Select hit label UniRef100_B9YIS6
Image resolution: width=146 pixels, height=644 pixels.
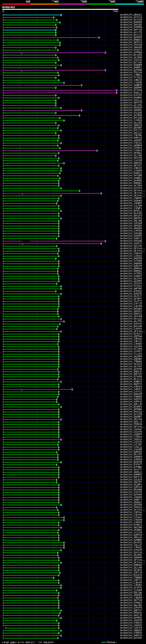point(131,30)
